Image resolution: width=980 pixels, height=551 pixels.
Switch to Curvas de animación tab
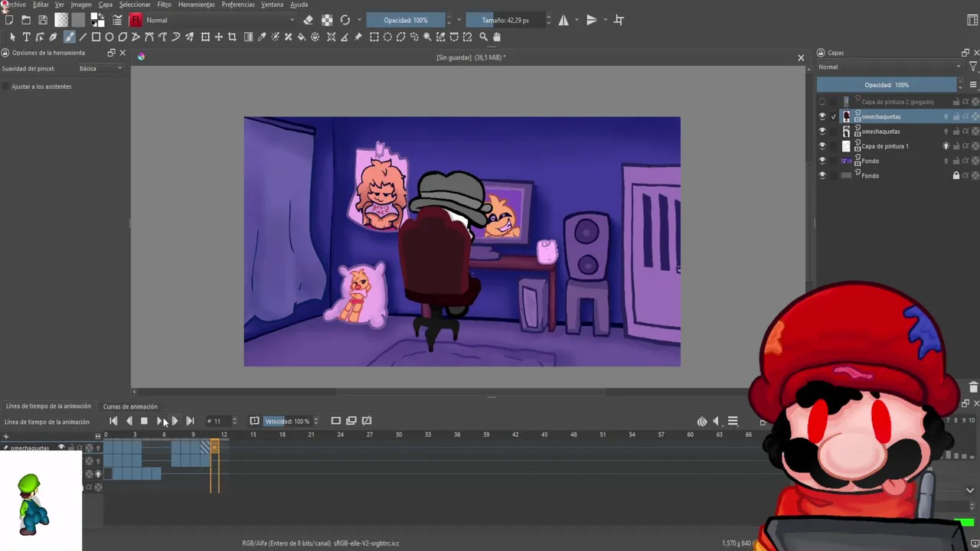(x=130, y=406)
